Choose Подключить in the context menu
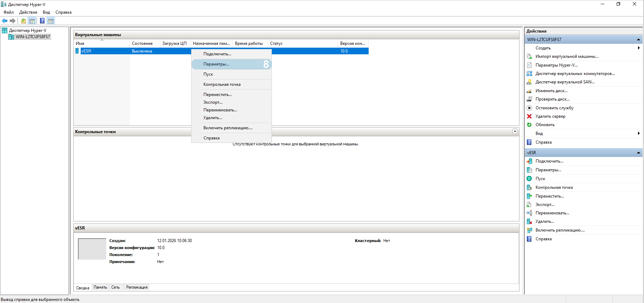644x303 pixels. tap(232, 54)
